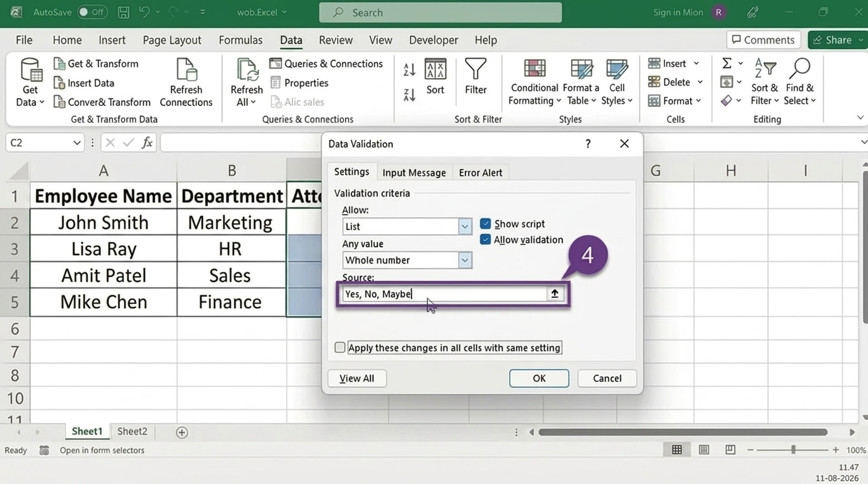Open the File menu

pyautogui.click(x=24, y=40)
